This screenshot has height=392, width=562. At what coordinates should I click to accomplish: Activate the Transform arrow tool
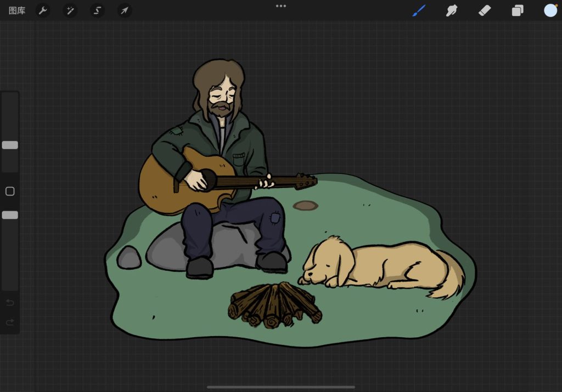[x=125, y=10]
